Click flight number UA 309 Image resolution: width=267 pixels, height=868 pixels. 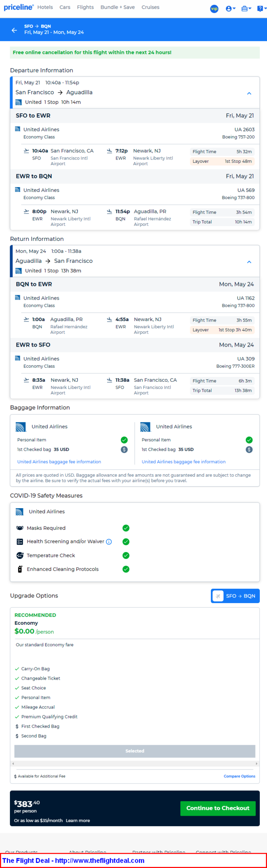coord(246,359)
